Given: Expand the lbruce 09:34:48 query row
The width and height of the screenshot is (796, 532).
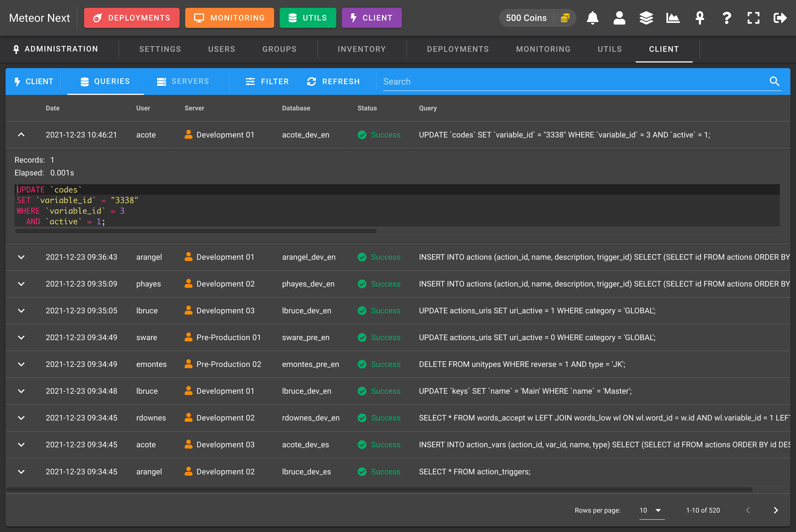Looking at the screenshot, I should [21, 391].
